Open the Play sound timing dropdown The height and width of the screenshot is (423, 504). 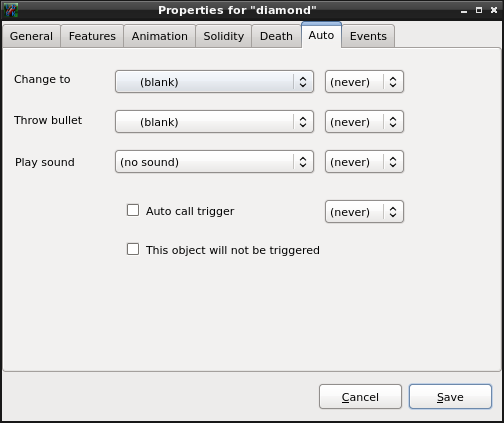tap(364, 162)
